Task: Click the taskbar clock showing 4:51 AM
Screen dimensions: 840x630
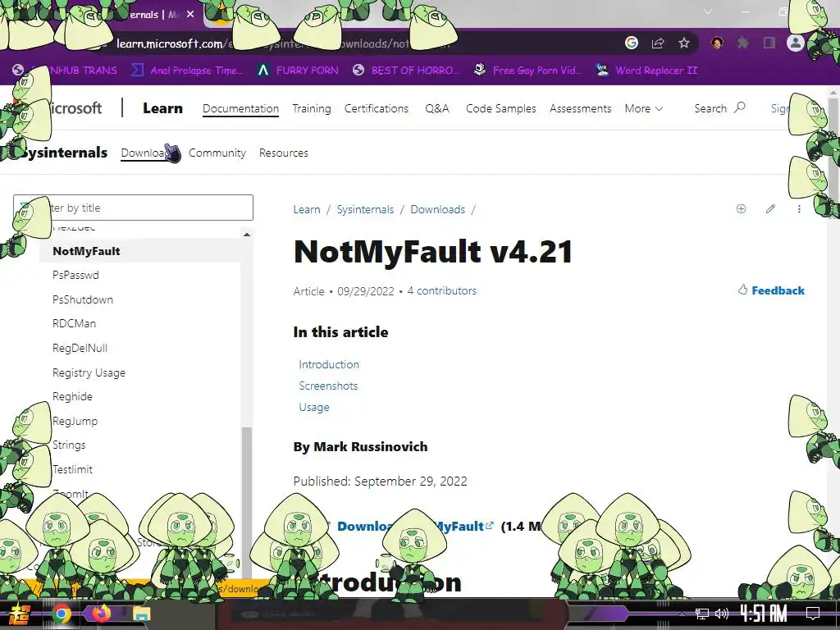Action: tap(764, 614)
